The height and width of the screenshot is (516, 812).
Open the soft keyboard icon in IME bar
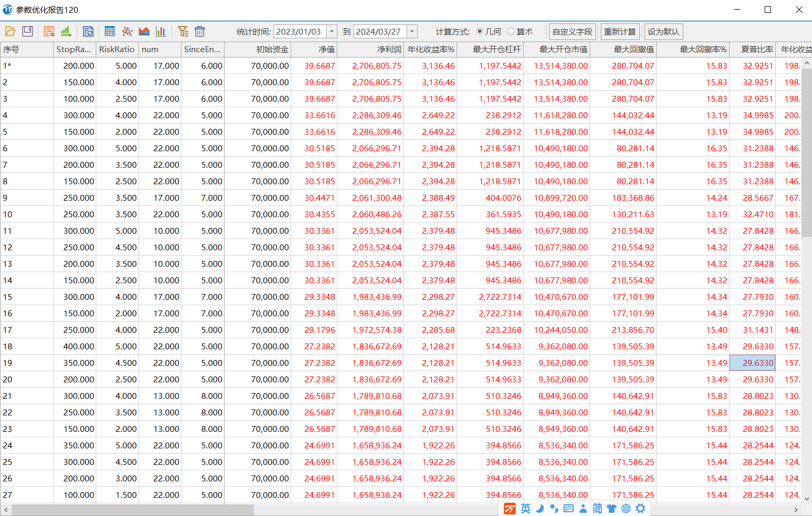coord(568,509)
